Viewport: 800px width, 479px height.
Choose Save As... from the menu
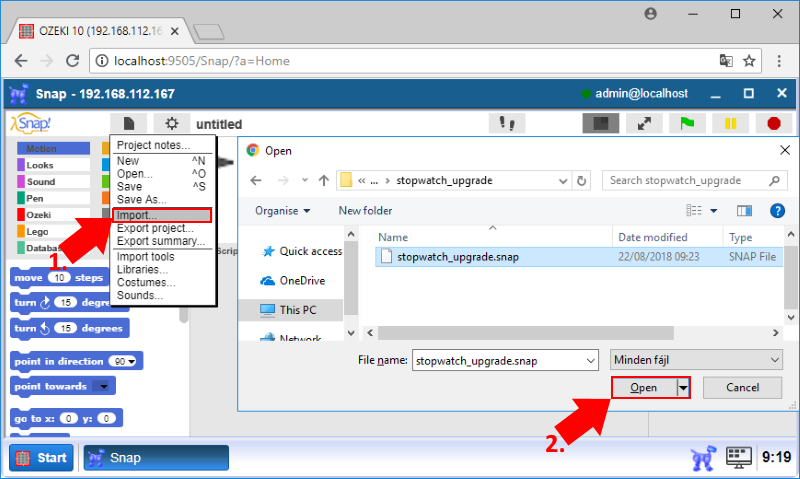[162, 199]
